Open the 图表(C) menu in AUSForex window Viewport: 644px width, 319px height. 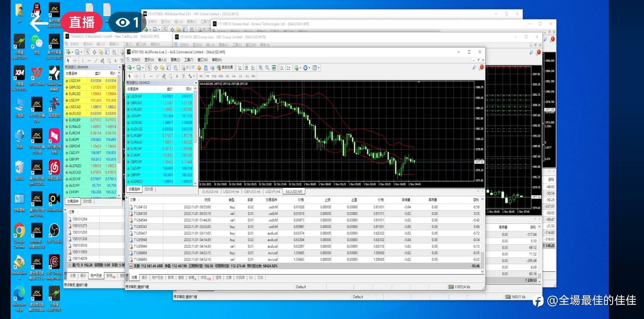tap(175, 60)
